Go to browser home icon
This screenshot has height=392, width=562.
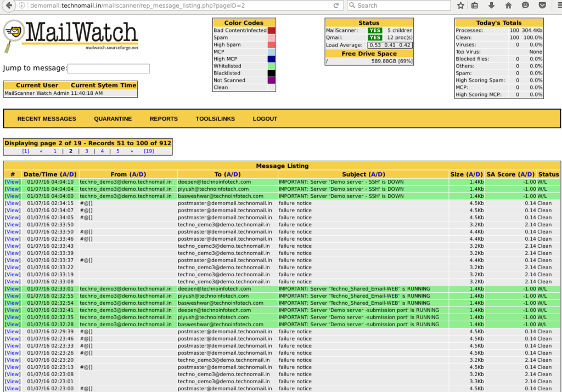(508, 5)
